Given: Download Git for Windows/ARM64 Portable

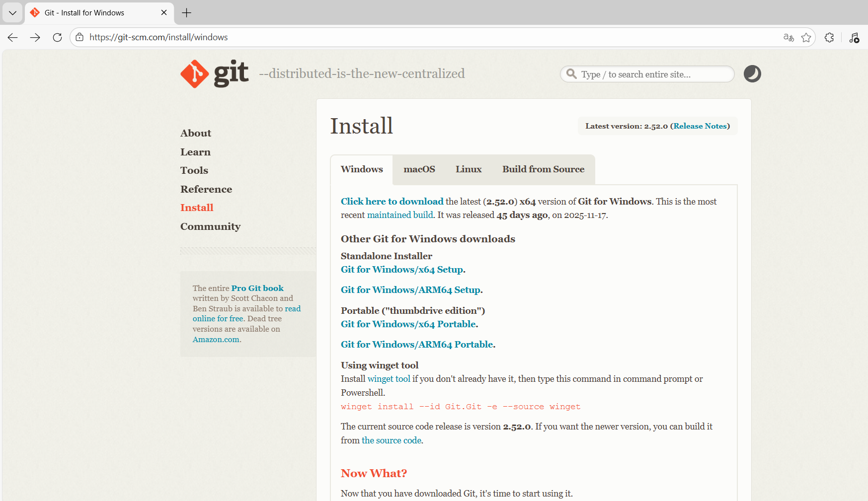Looking at the screenshot, I should pyautogui.click(x=417, y=345).
